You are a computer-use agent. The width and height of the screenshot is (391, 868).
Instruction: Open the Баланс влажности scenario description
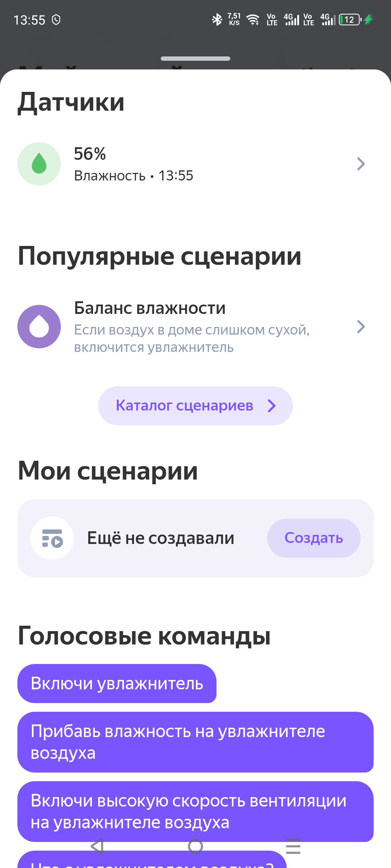coord(192,339)
